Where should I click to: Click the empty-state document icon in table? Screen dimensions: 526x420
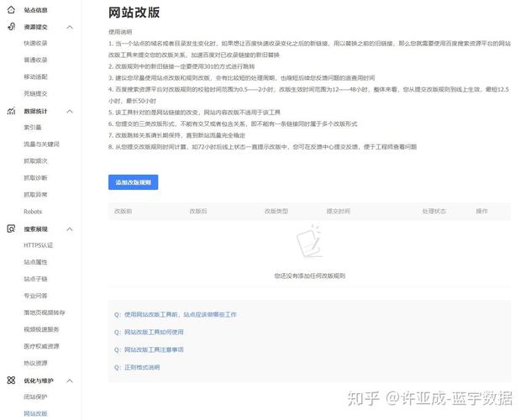(x=309, y=243)
